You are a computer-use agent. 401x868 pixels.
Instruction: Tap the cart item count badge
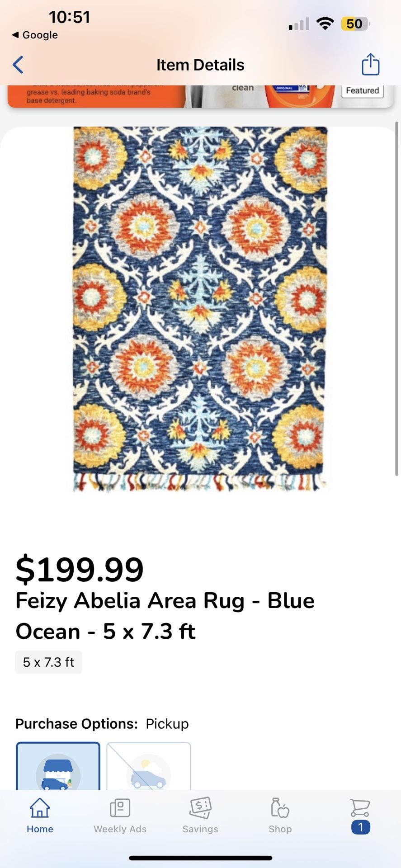coord(360,827)
